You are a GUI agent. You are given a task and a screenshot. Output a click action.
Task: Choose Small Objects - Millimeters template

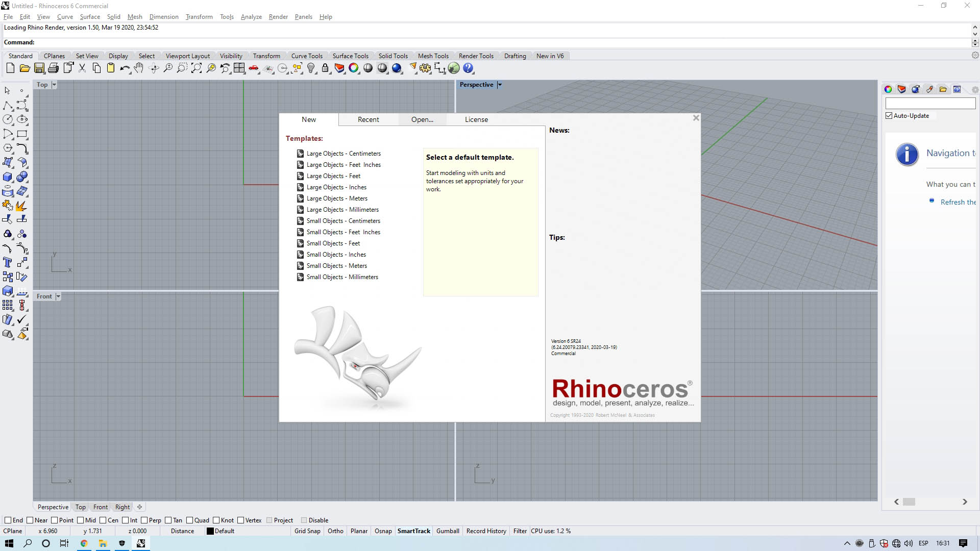pos(342,277)
